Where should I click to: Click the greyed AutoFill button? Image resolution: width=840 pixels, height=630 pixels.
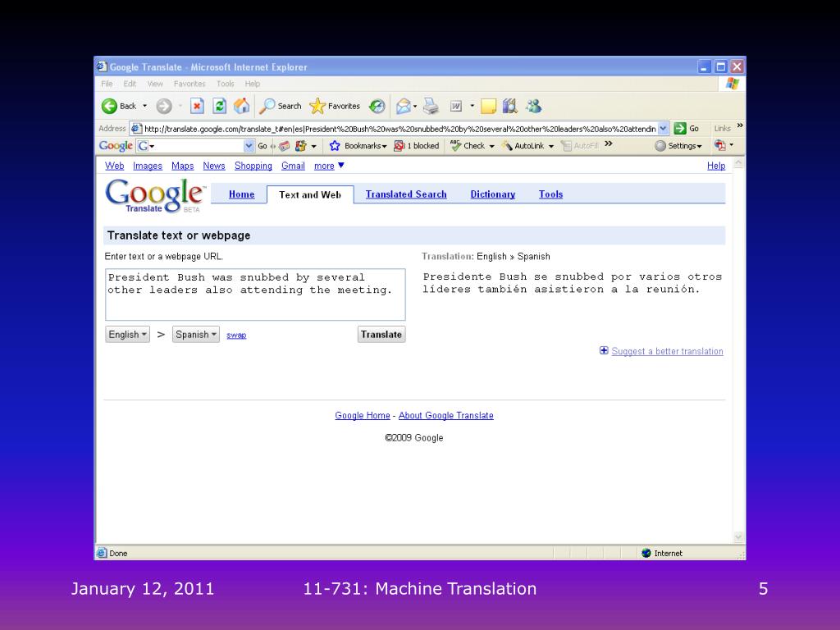pyautogui.click(x=579, y=146)
